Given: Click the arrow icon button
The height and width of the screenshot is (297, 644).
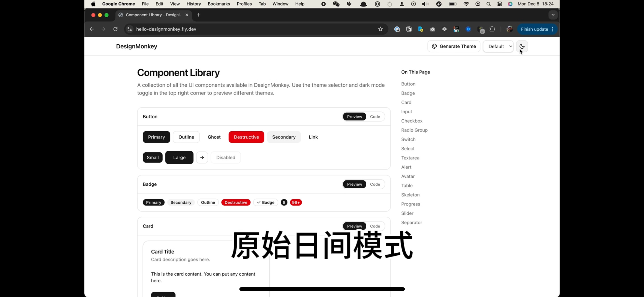Looking at the screenshot, I should (x=202, y=157).
